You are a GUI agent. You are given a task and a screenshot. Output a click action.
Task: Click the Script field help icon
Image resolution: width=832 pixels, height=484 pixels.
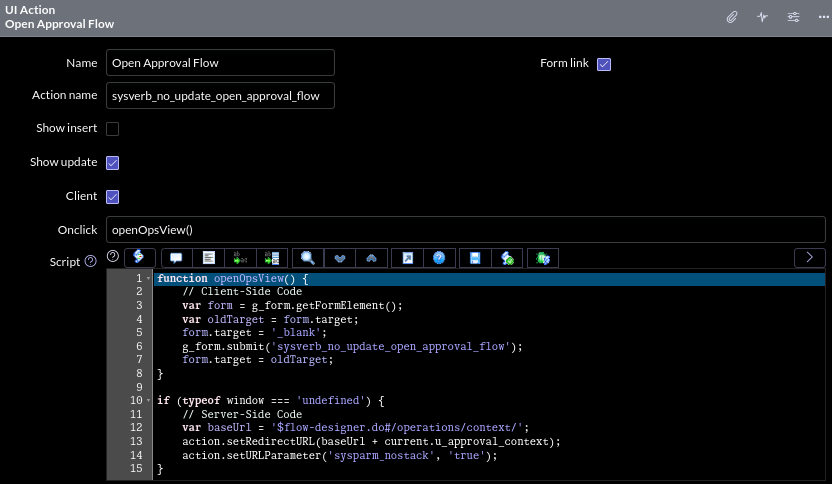(91, 262)
